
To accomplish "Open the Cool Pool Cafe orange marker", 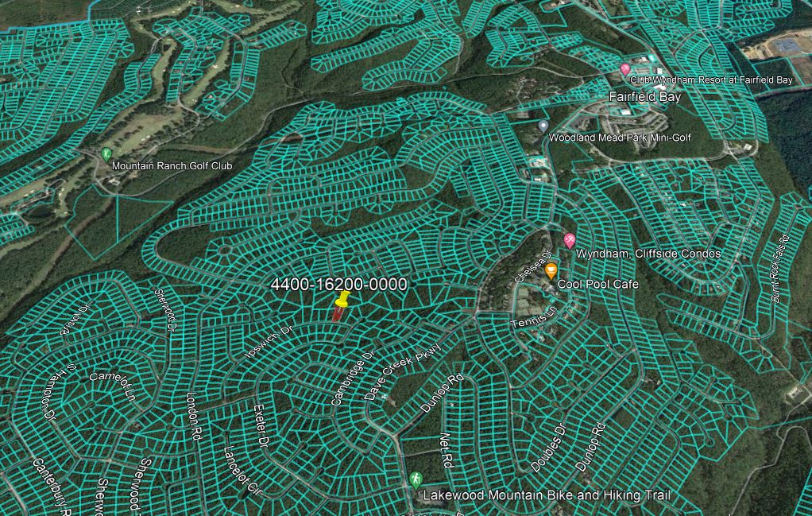I will 551,271.
